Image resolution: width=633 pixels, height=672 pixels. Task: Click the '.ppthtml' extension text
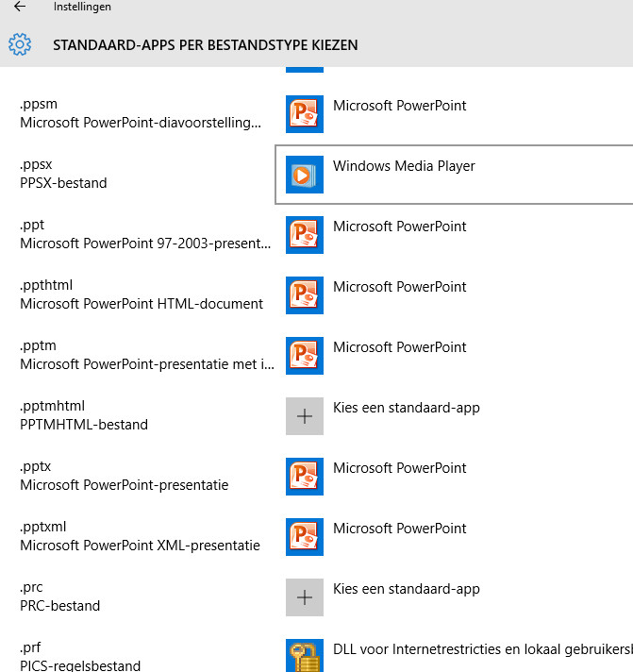pyautogui.click(x=46, y=285)
